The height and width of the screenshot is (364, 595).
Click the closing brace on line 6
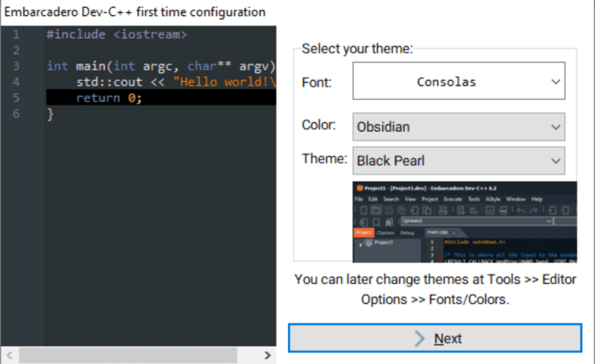[51, 114]
